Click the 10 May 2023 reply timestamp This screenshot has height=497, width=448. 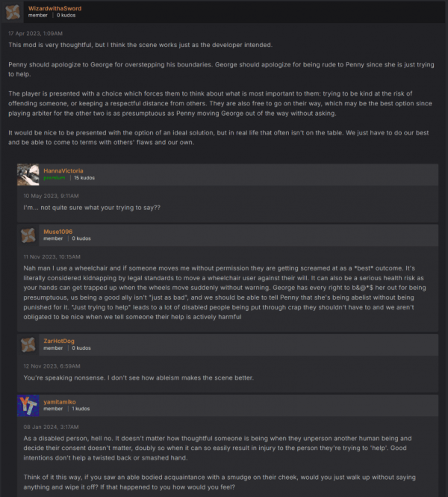[51, 196]
